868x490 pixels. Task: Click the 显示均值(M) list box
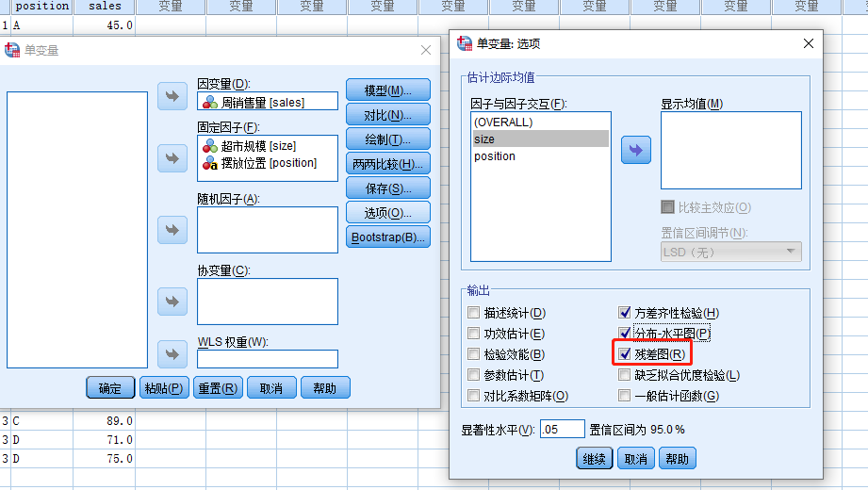[x=730, y=150]
